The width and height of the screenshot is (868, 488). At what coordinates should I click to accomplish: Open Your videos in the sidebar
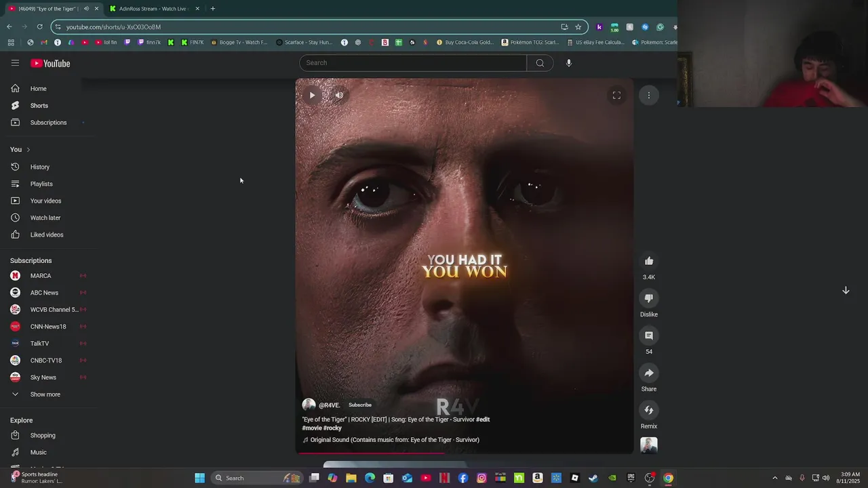(x=46, y=201)
